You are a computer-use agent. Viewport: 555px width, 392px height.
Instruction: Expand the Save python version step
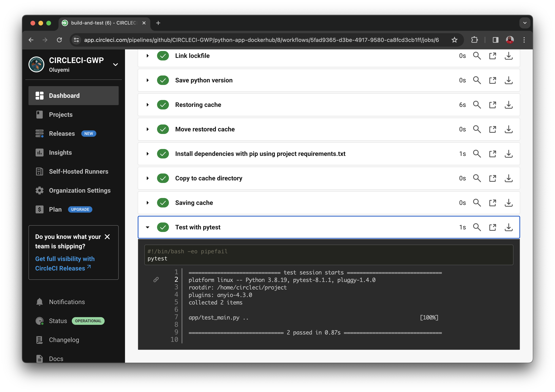point(147,80)
